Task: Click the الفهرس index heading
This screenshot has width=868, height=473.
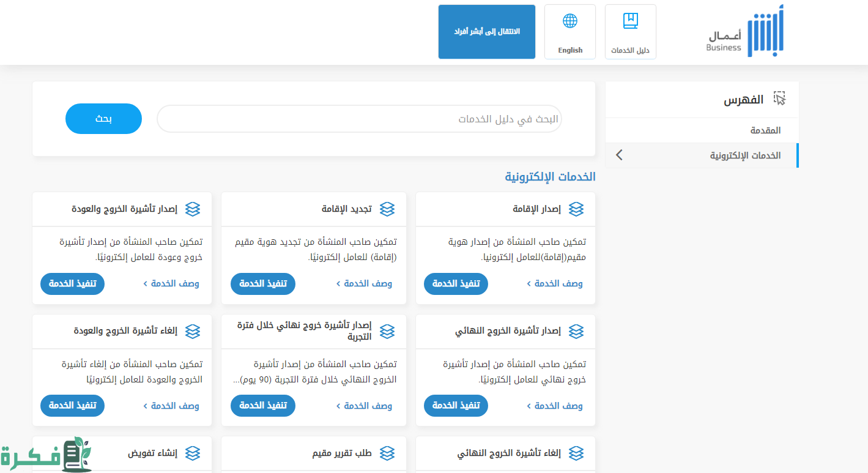Action: pos(744,99)
